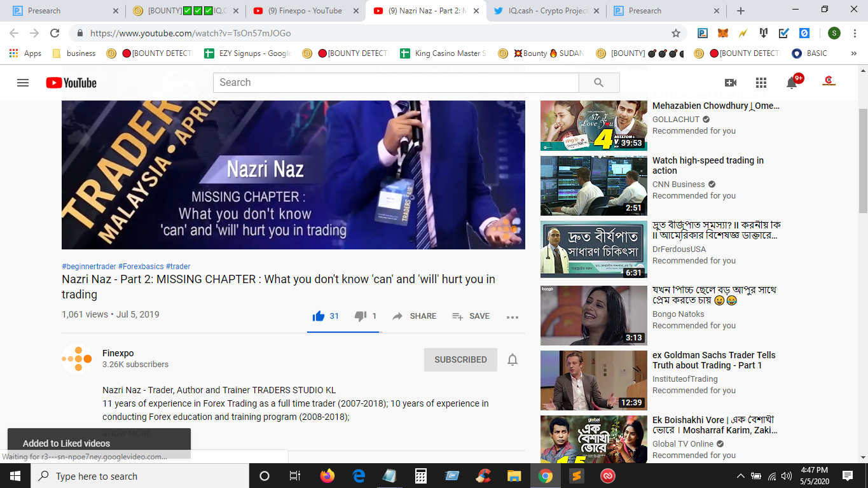868x488 pixels.
Task: Share the Nazri Naz video
Action: [x=414, y=316]
